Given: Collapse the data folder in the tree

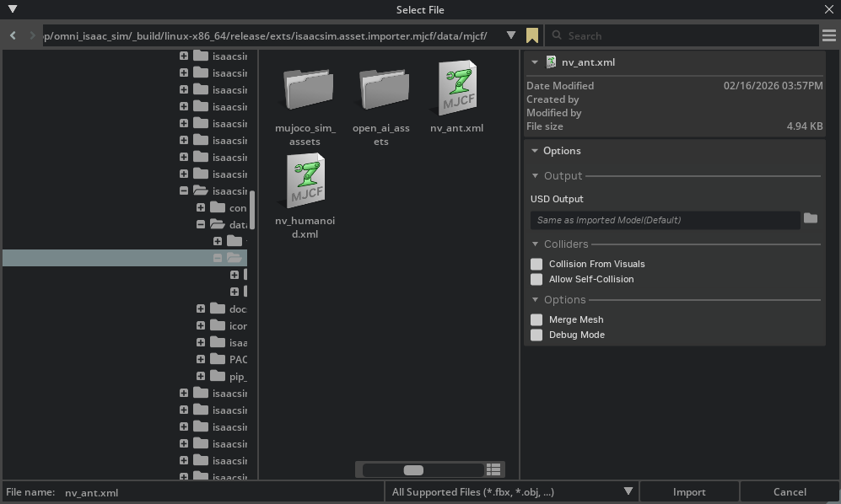Looking at the screenshot, I should tap(201, 224).
